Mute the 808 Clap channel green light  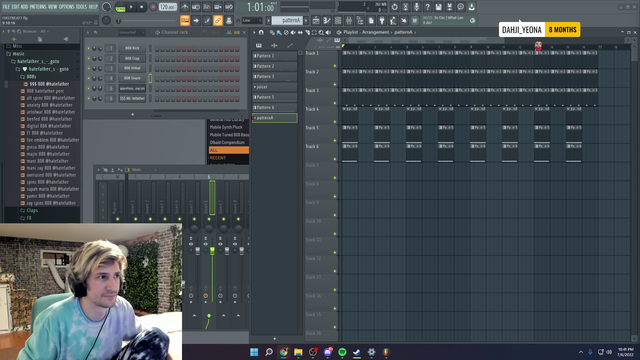pos(89,58)
